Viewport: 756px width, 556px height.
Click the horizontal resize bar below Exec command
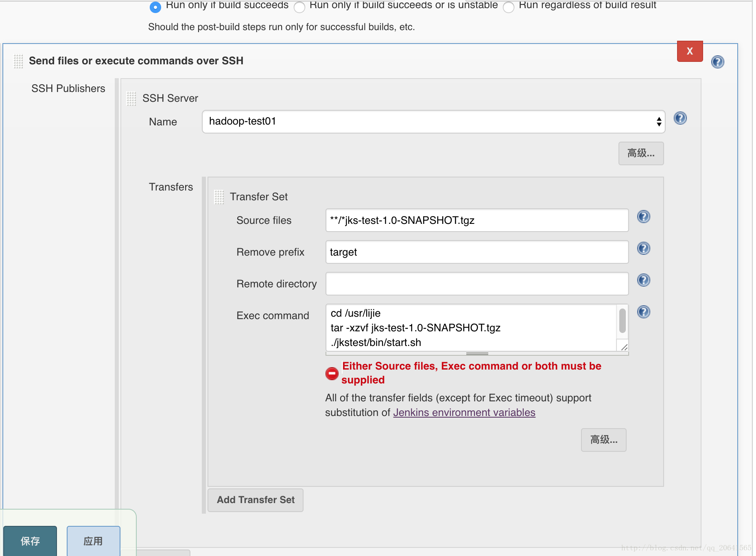pyautogui.click(x=477, y=353)
